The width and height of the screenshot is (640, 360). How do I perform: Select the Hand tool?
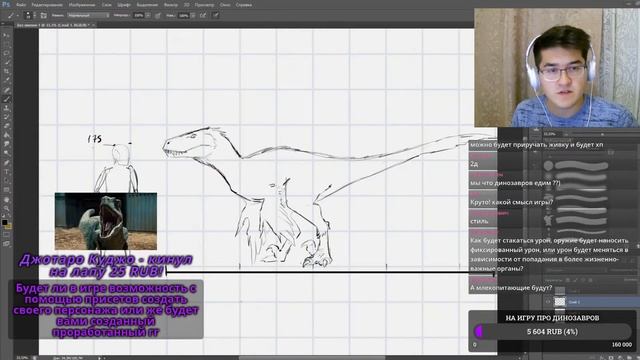tap(6, 200)
